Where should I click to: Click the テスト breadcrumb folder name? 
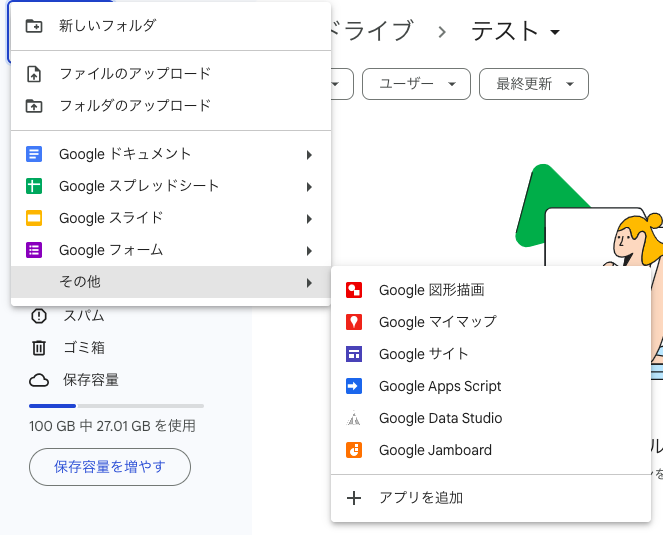point(504,31)
